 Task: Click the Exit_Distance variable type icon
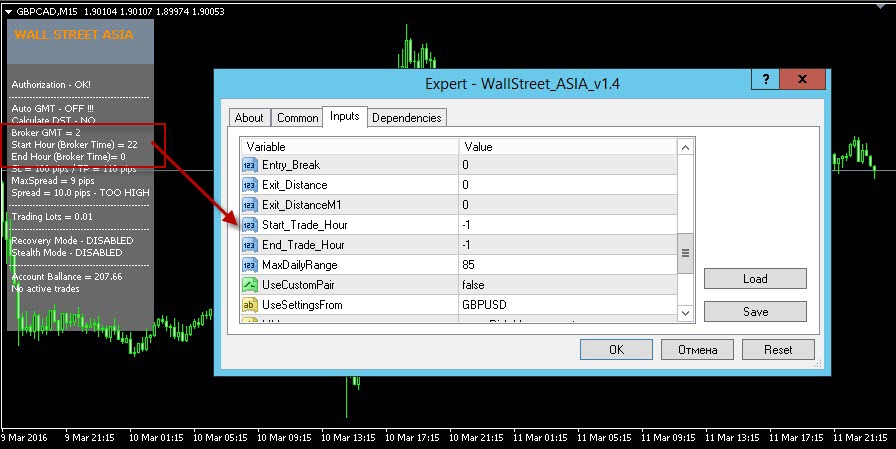tap(250, 185)
